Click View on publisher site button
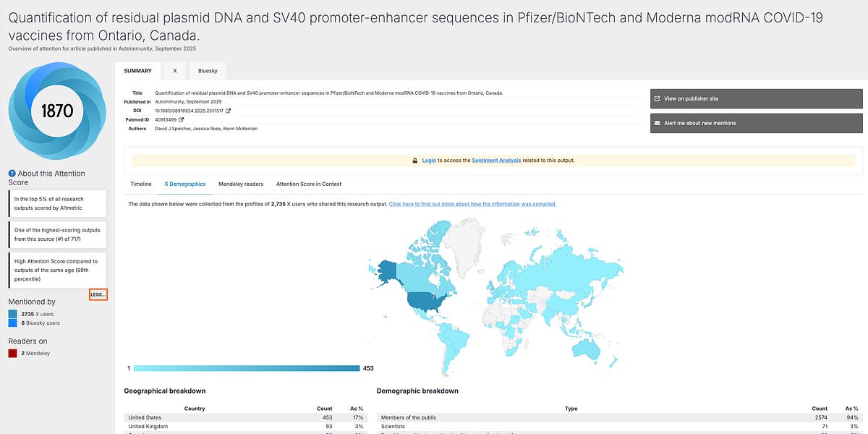The width and height of the screenshot is (868, 434). tap(757, 98)
